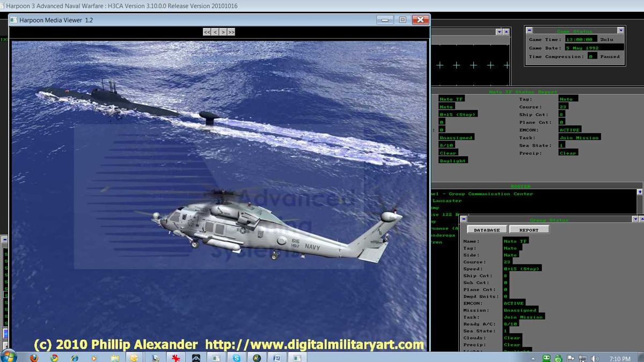The width and height of the screenshot is (644, 362).
Task: Click the map window up arrow button
Action: 506,32
